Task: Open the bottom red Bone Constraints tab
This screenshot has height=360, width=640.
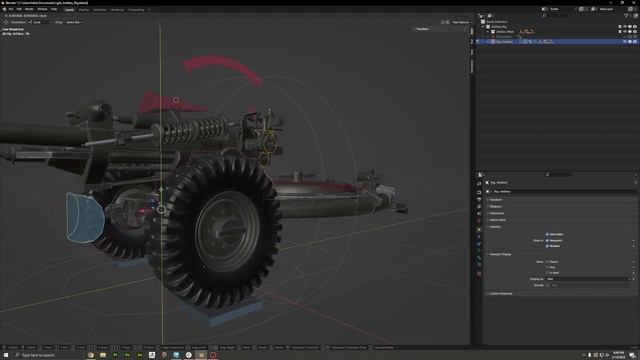Action: coord(479,273)
